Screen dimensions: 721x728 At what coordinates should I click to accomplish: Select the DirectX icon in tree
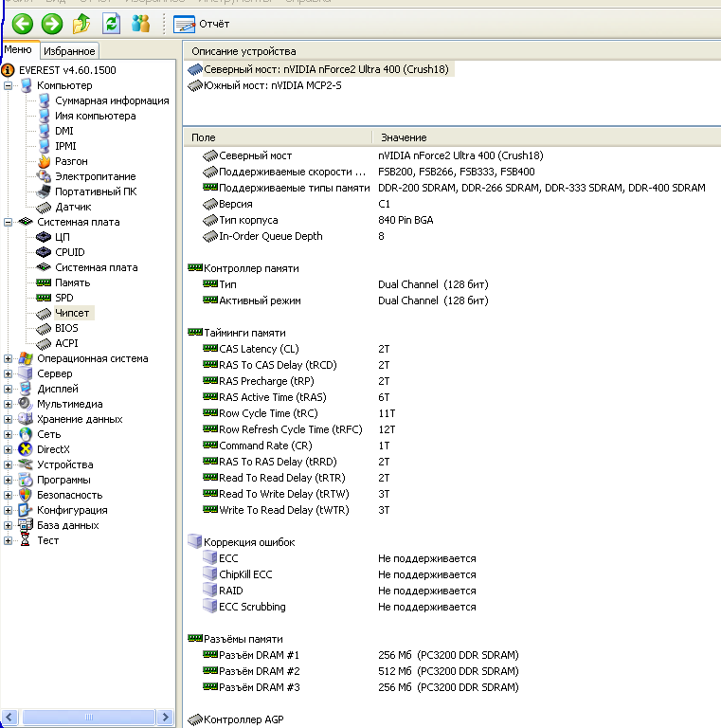pyautogui.click(x=26, y=449)
